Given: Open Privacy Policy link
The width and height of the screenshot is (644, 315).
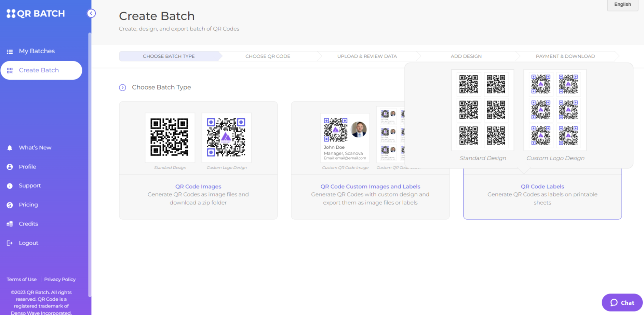Looking at the screenshot, I should point(60,279).
